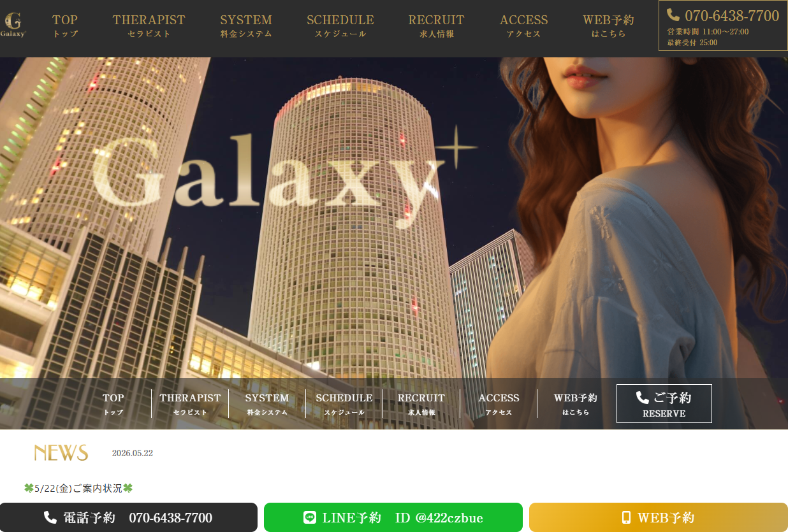
Task: Open TOP in the header menu
Action: pyautogui.click(x=65, y=26)
